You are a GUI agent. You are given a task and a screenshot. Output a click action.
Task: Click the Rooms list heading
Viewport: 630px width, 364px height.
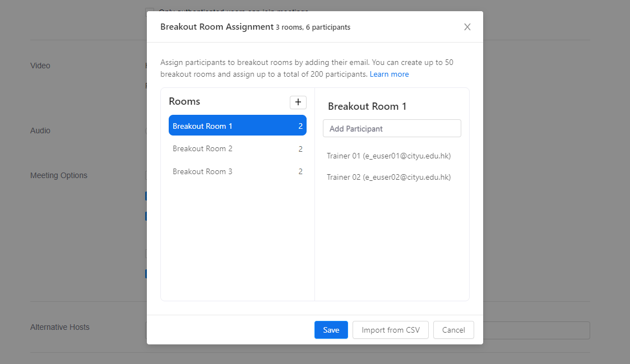[x=184, y=101]
